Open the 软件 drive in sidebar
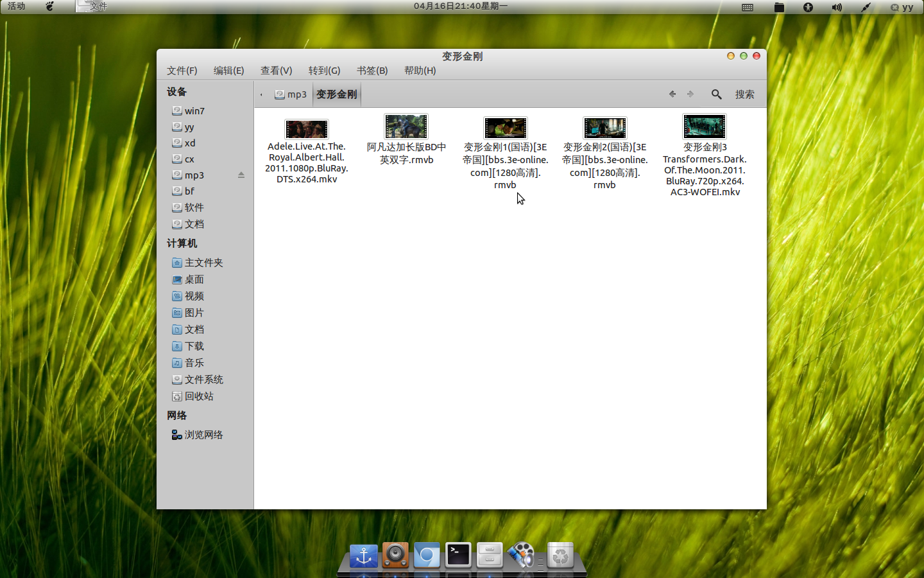 (x=188, y=207)
